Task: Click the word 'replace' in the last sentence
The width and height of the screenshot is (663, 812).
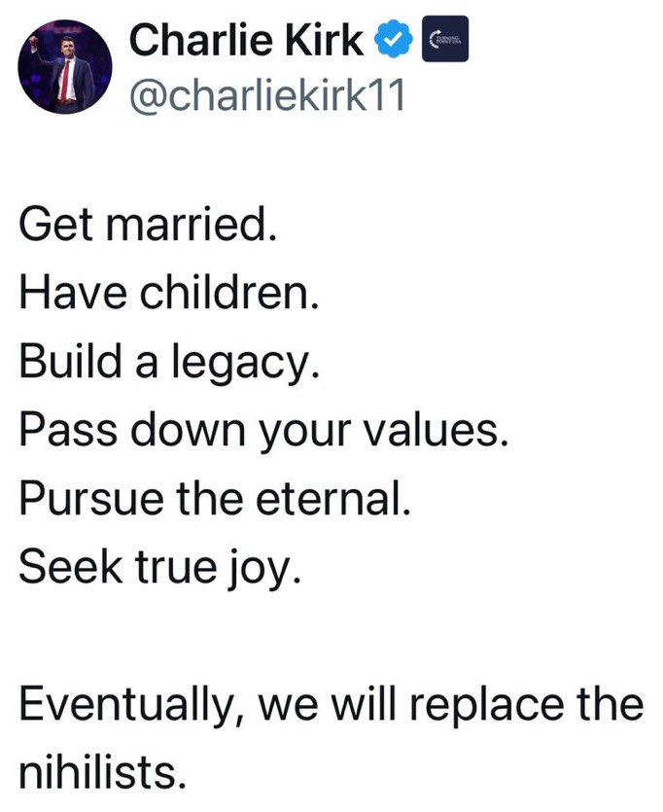Action: pyautogui.click(x=486, y=705)
